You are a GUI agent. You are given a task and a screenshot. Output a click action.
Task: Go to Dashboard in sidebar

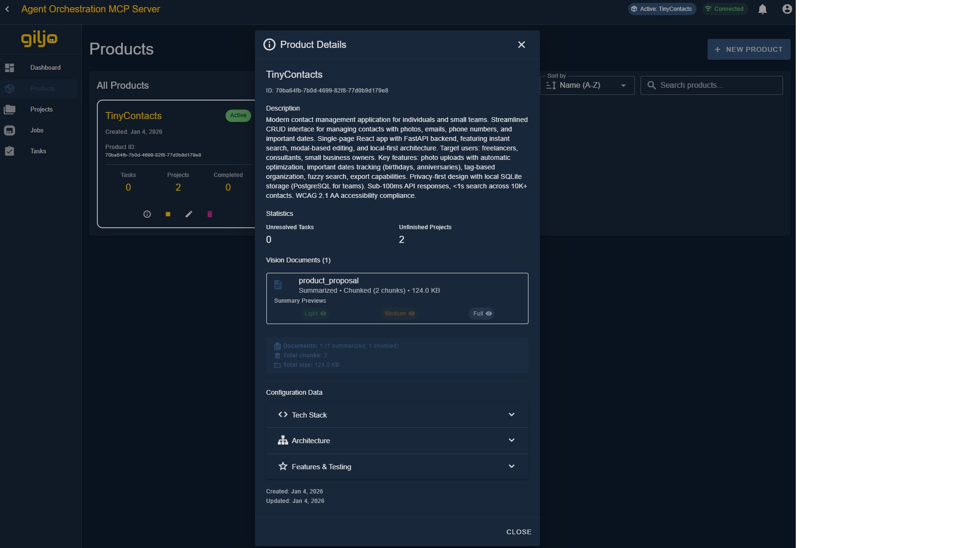click(45, 67)
